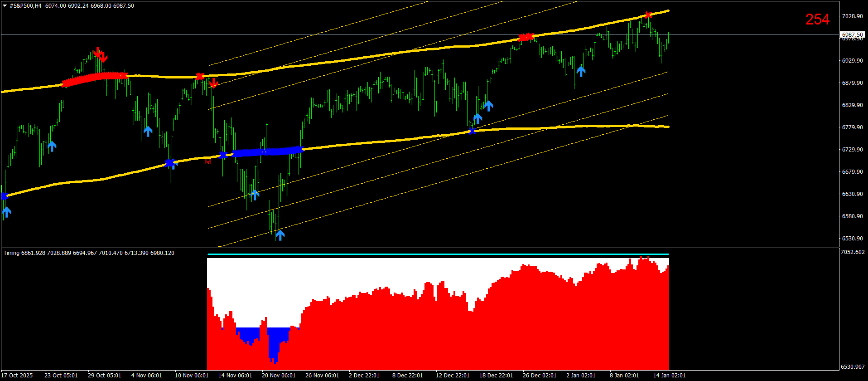Click the 12 Dec 22:01 time label

(x=453, y=376)
